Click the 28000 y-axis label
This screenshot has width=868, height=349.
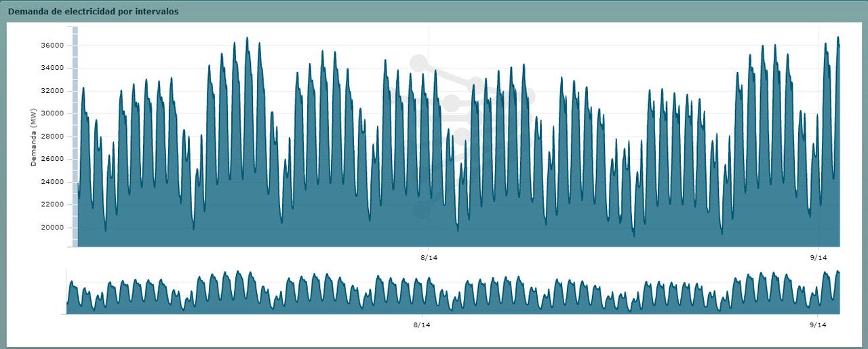[53, 136]
